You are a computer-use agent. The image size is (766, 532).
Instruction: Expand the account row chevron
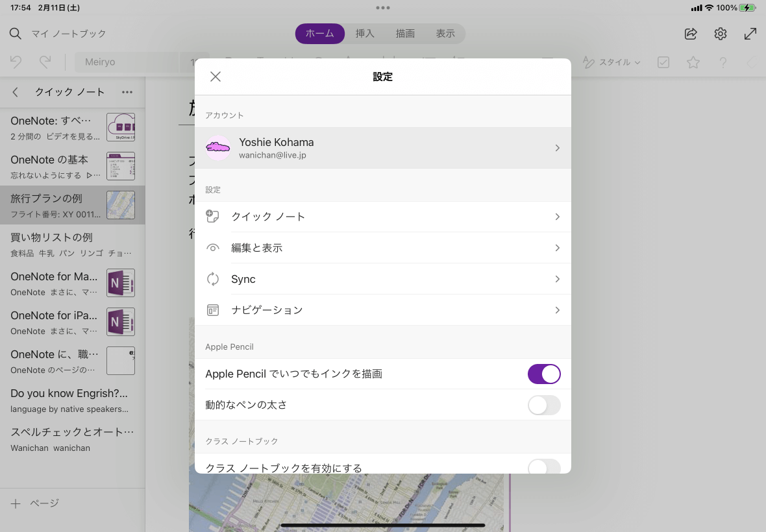[558, 148]
